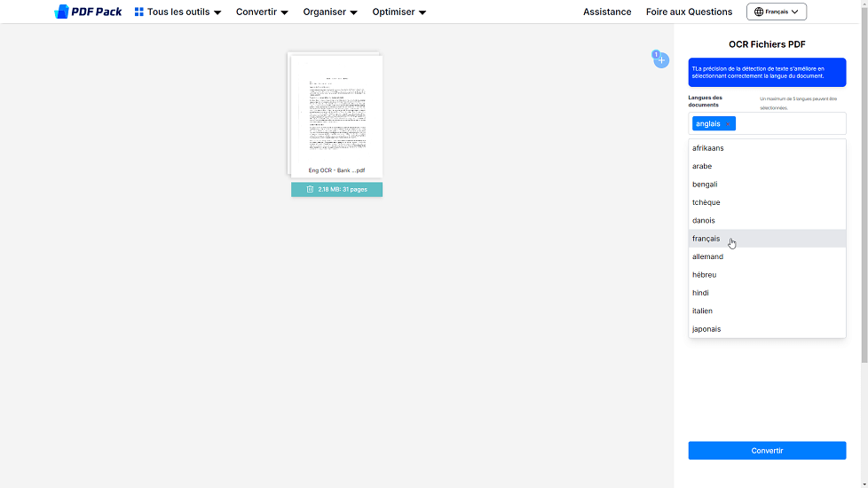
Task: Choose allemand in the language list
Action: click(707, 256)
